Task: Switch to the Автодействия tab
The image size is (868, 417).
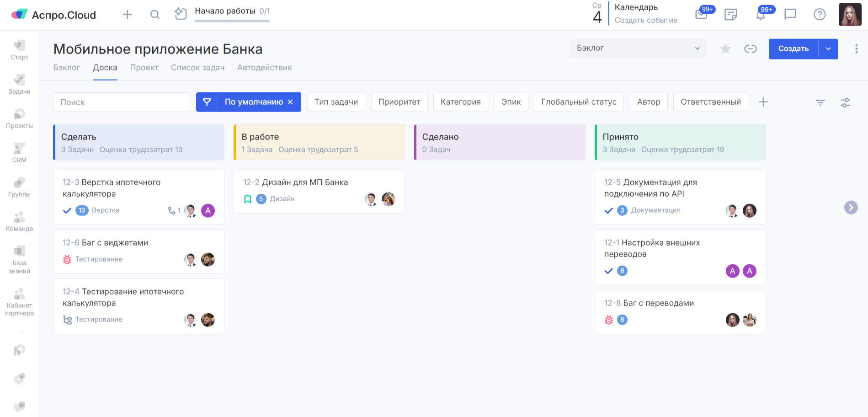Action: [x=264, y=68]
